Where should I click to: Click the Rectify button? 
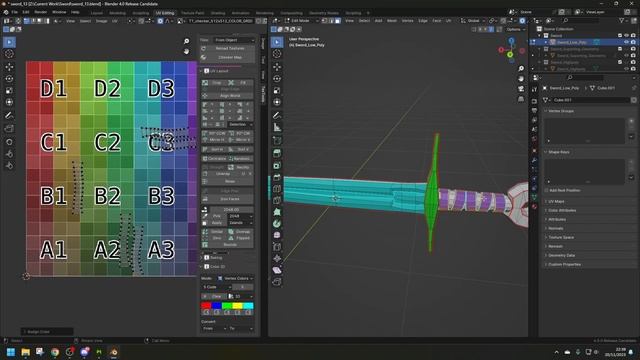tap(240, 167)
